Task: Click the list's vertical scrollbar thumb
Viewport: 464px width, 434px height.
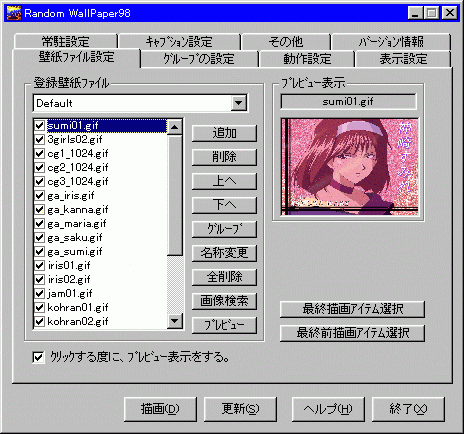Action: click(x=175, y=195)
